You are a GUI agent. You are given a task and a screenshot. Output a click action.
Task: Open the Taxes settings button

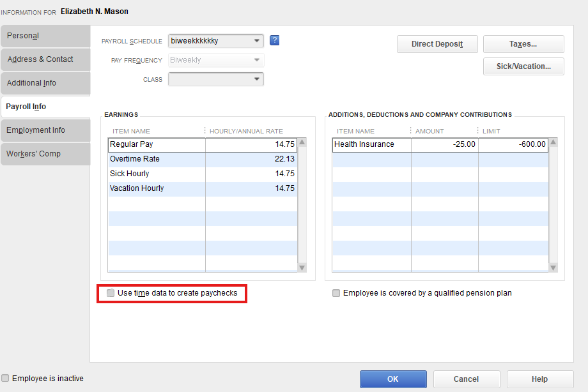click(x=523, y=44)
